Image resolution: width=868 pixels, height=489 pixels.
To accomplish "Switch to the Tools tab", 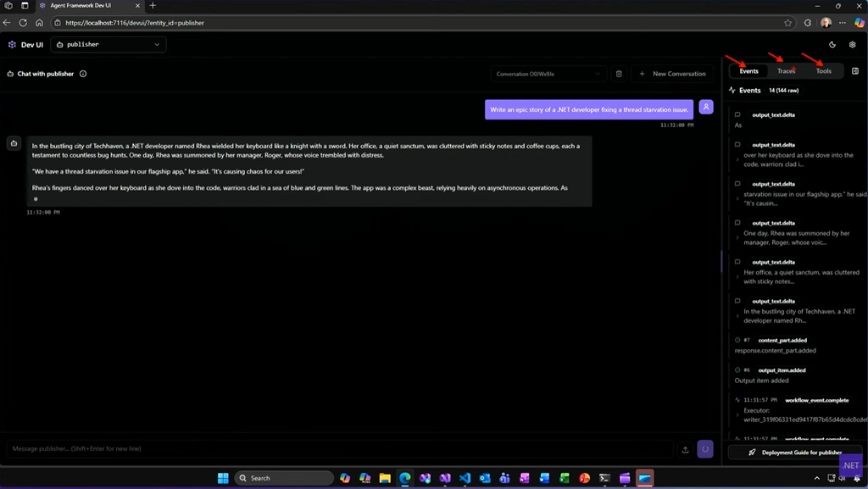I will pyautogui.click(x=823, y=71).
